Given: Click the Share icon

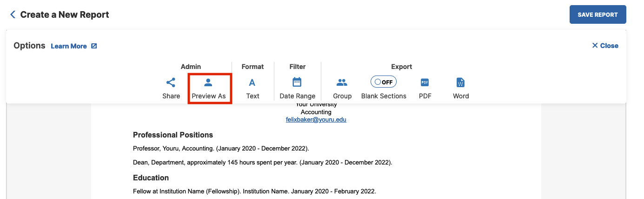Looking at the screenshot, I should click(x=171, y=82).
